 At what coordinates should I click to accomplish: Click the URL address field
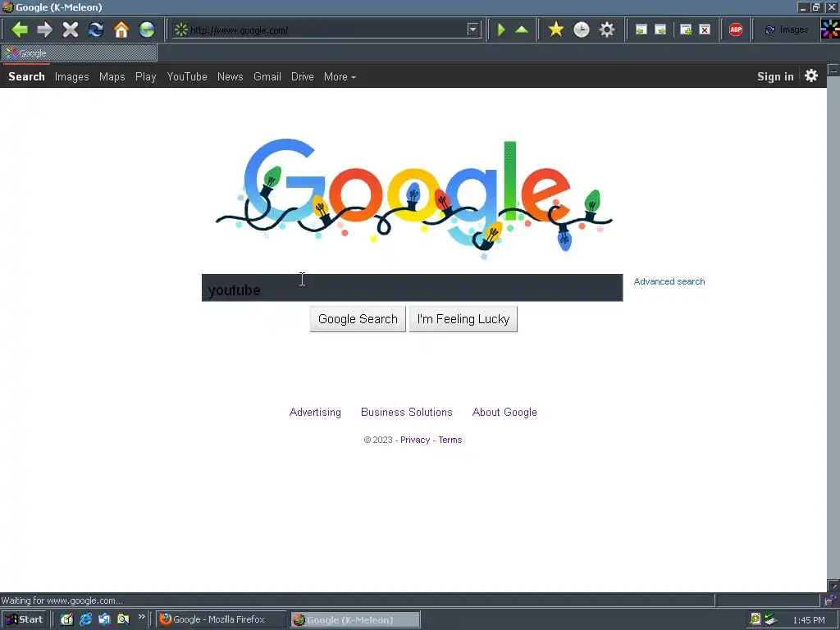(326, 30)
